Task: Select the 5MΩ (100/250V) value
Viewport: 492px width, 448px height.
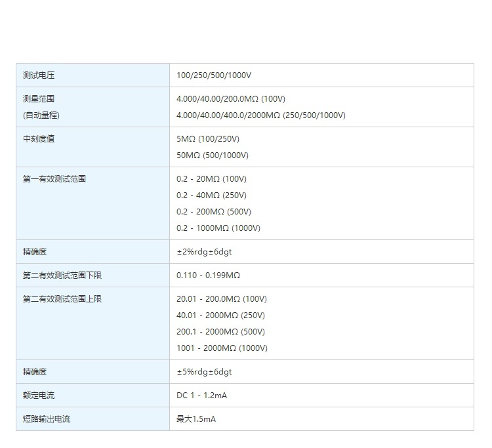Action: (x=208, y=138)
